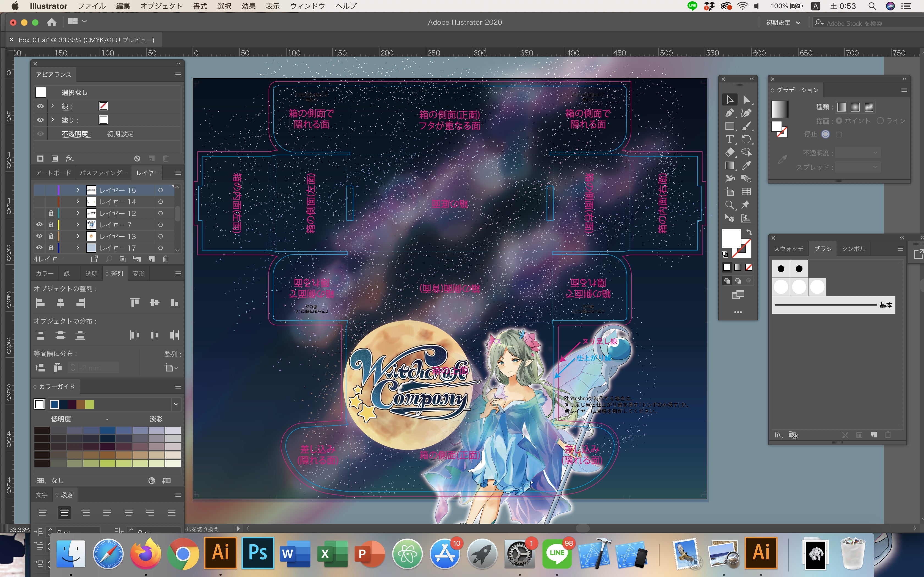Viewport: 924px width, 577px height.
Task: Expand layer レイヤー 15 contents
Action: pos(78,190)
